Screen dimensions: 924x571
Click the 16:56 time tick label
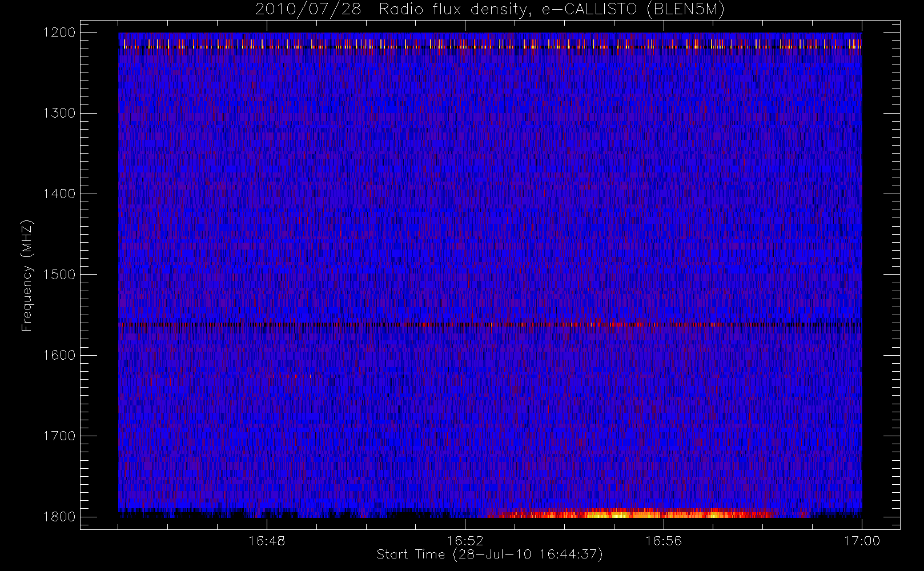(664, 541)
